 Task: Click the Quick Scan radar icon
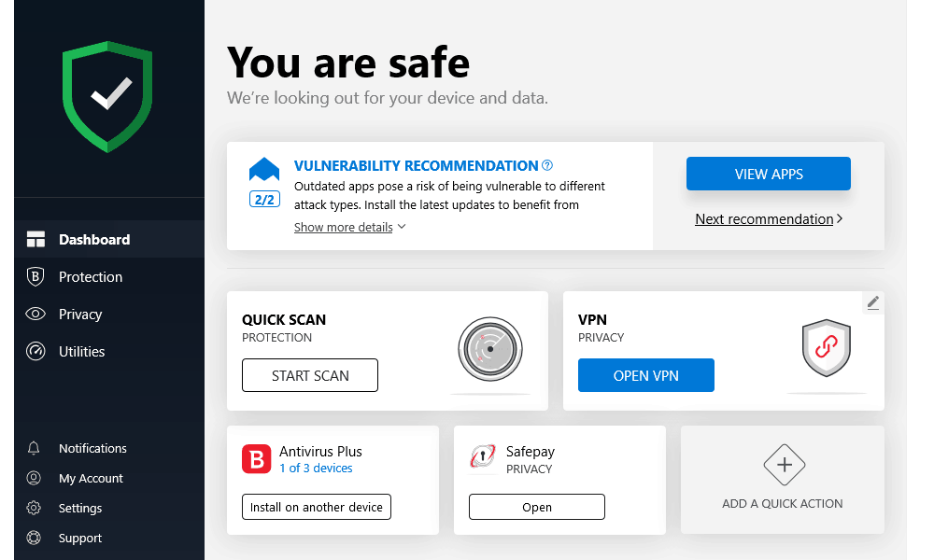[x=490, y=349]
